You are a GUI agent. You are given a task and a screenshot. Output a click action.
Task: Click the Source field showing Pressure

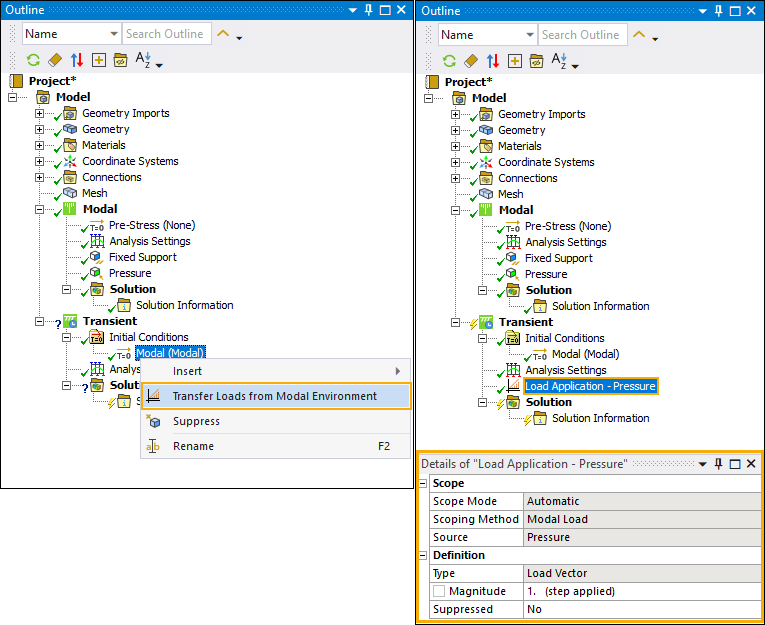[642, 537]
